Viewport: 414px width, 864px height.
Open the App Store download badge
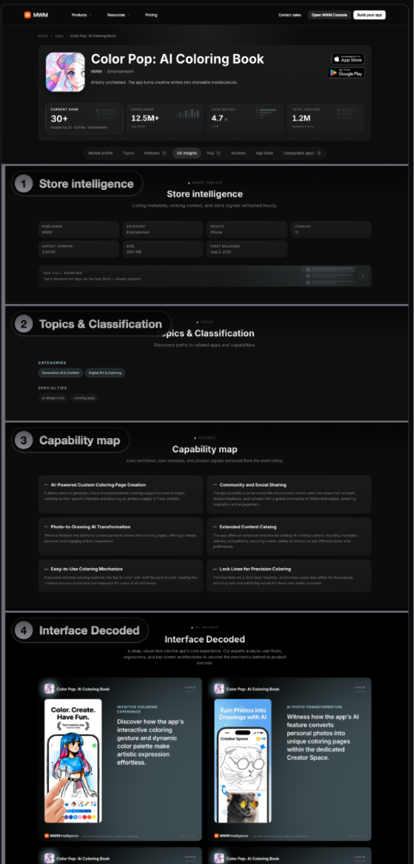[x=347, y=59]
